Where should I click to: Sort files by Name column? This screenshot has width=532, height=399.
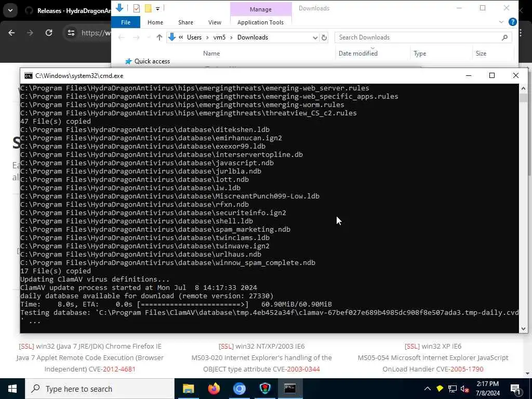pyautogui.click(x=211, y=54)
